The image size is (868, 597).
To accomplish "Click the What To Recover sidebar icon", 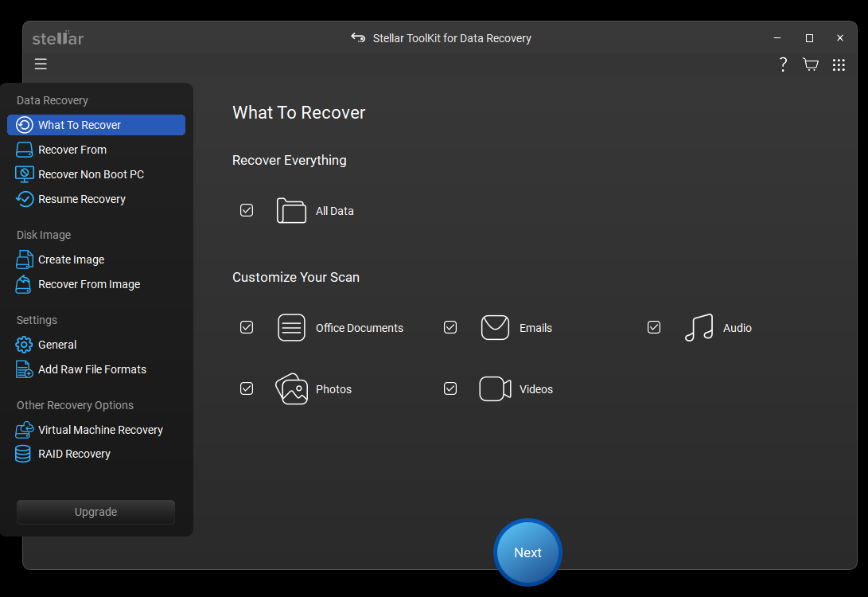I will [x=25, y=125].
